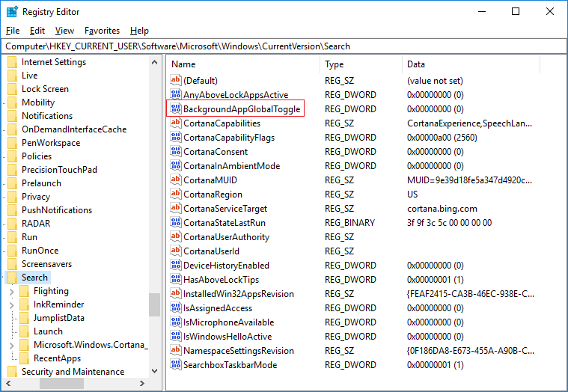Click the CortanaUserAuthority string icon

coord(176,236)
